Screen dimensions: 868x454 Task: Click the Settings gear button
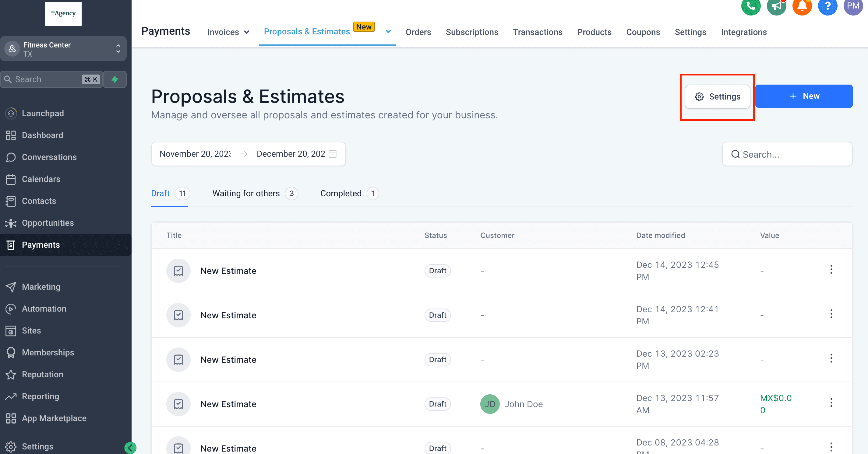tap(717, 97)
